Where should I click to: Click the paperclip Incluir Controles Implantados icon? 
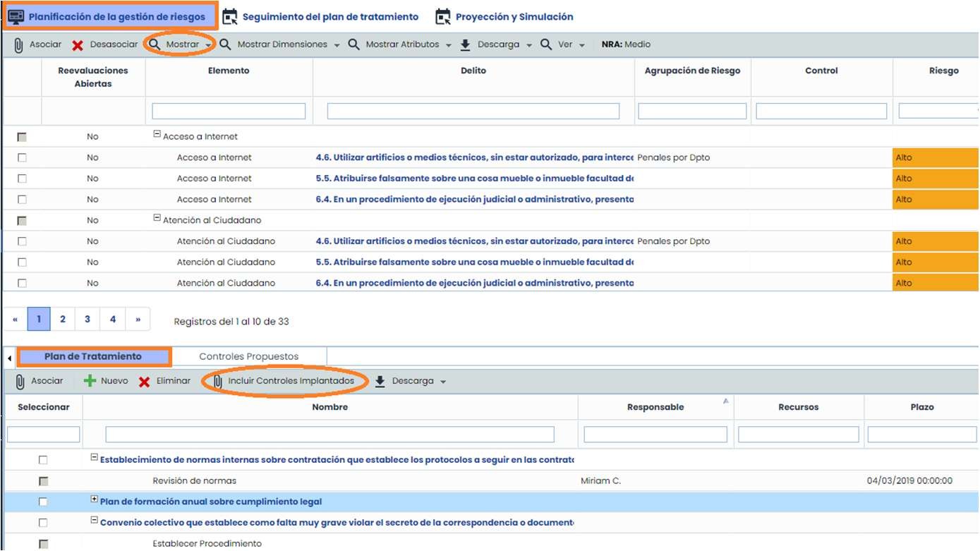tap(218, 381)
